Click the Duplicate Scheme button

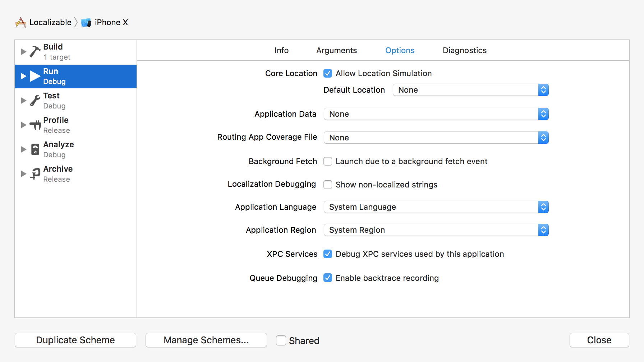point(75,340)
